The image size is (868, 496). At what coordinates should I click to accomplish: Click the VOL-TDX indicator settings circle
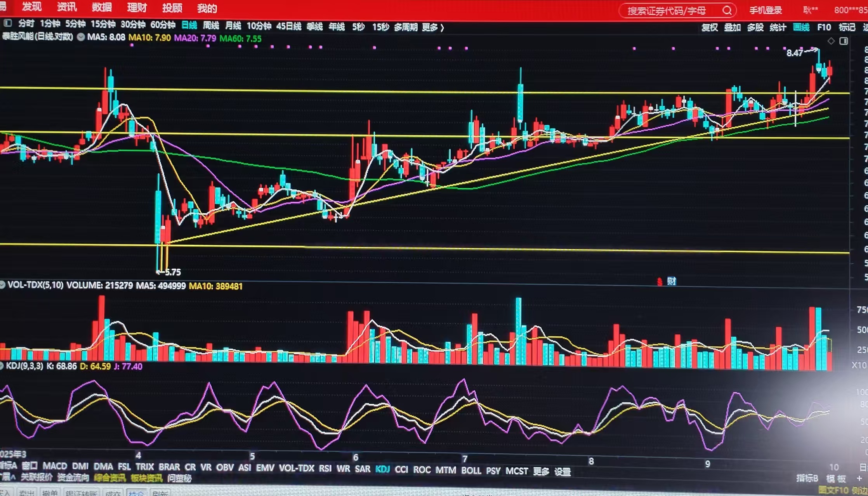tap(2, 285)
